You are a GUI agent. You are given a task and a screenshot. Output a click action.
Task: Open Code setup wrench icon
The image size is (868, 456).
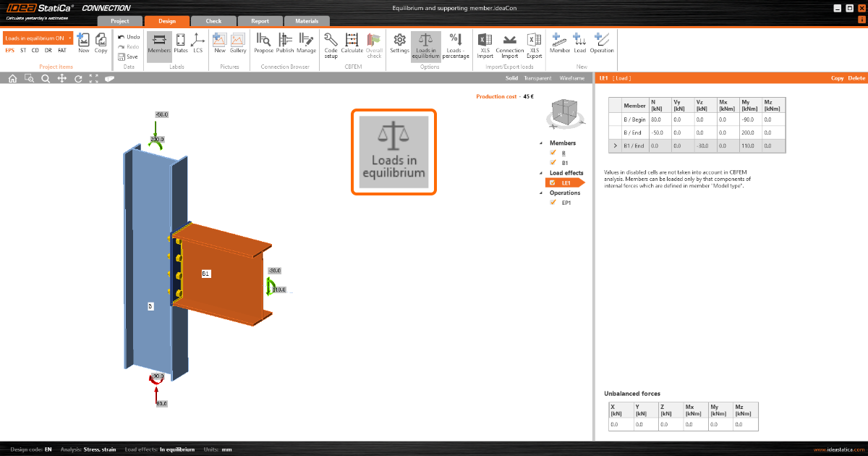click(331, 41)
